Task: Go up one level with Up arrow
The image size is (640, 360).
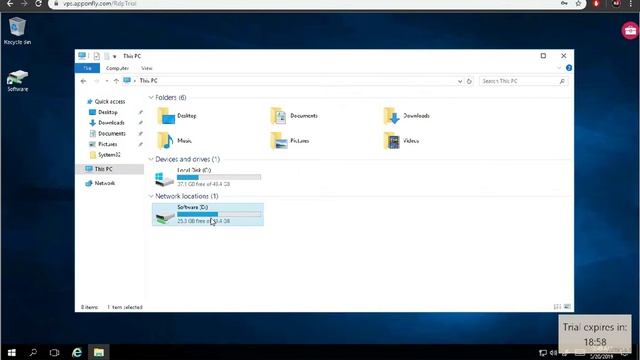Action: 116,81
